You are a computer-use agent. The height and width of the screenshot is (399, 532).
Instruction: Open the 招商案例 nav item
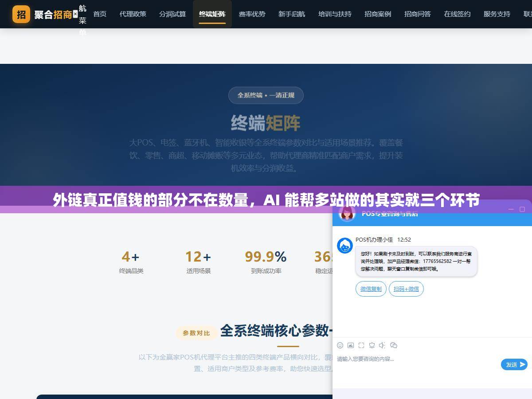coord(378,14)
